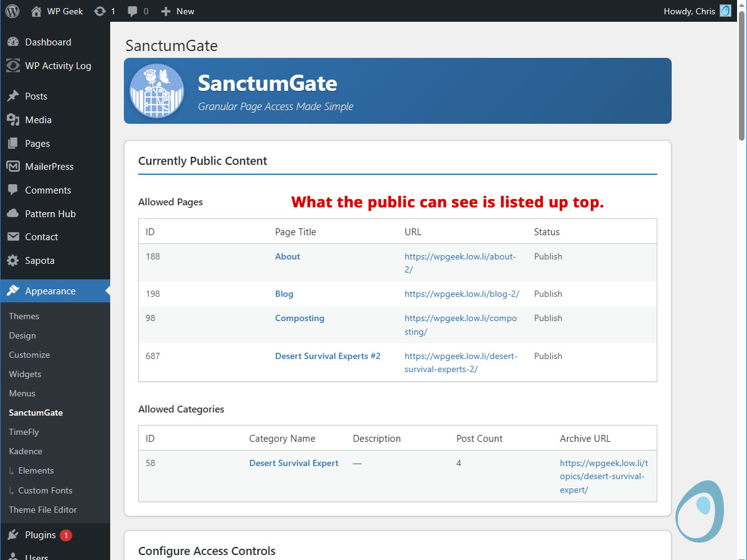Screen dimensions: 747x560
Task: Select Themes under Appearance
Action: [24, 316]
